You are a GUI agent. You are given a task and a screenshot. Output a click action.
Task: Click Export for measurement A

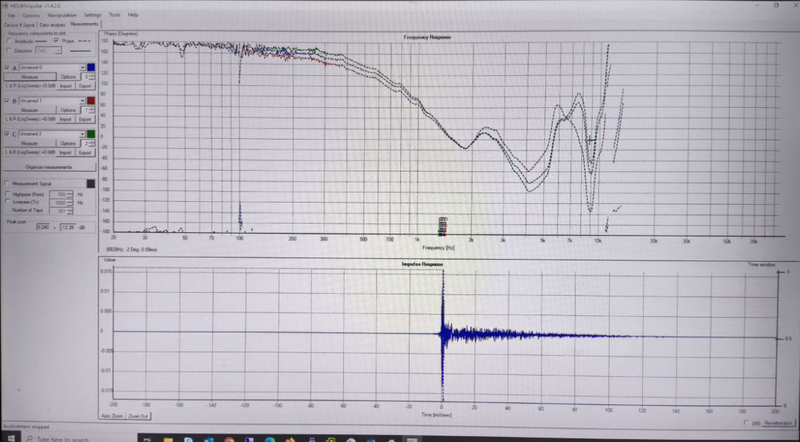click(85, 86)
